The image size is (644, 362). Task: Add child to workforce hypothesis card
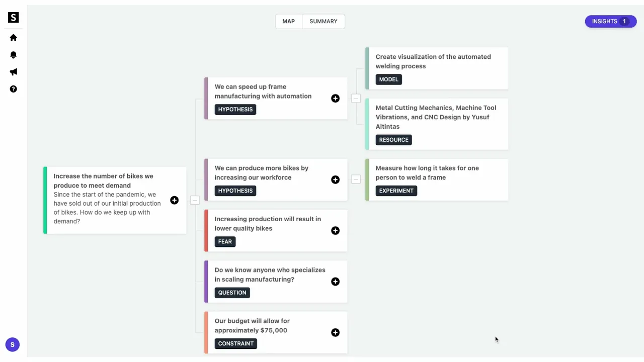tap(335, 180)
